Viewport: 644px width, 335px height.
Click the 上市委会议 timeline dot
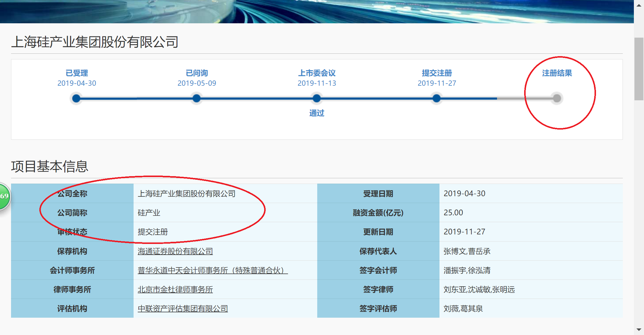click(x=317, y=98)
